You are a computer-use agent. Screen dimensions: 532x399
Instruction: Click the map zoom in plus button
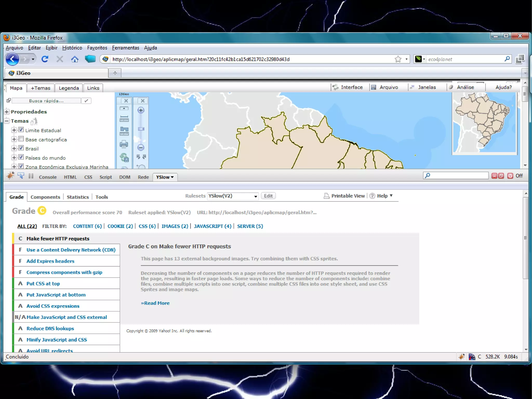click(x=141, y=110)
